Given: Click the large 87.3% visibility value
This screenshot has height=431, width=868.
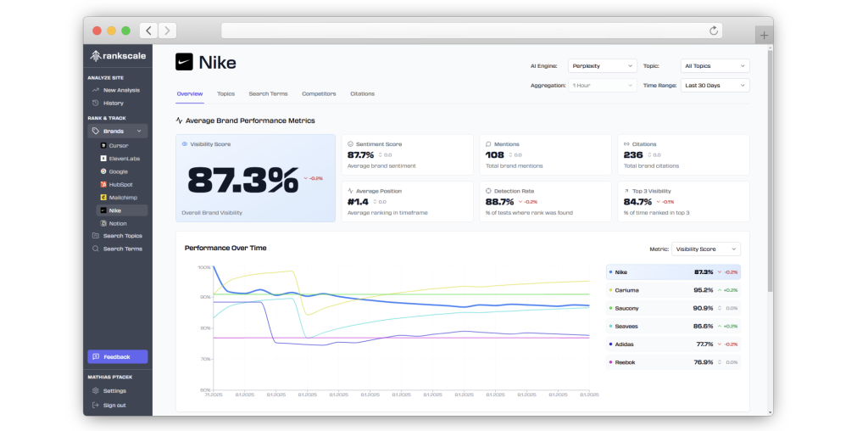Looking at the screenshot, I should (242, 180).
